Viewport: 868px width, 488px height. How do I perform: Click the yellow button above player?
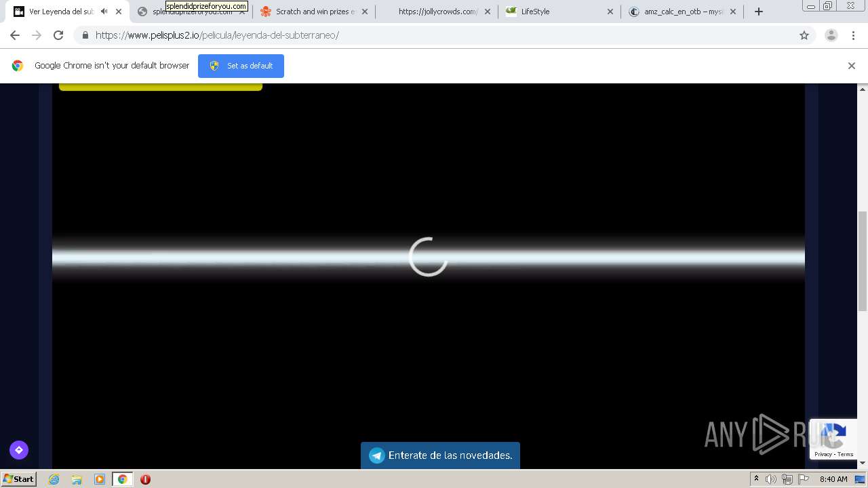[161, 87]
